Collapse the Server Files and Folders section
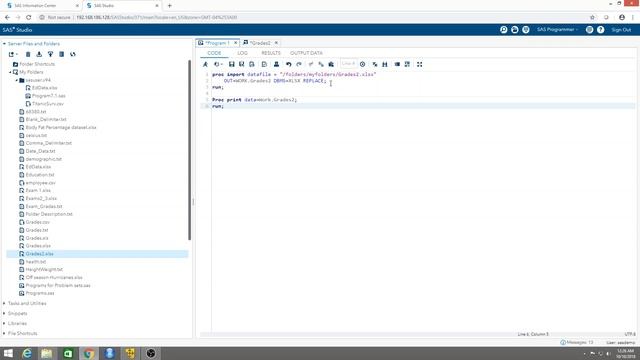 [4, 44]
